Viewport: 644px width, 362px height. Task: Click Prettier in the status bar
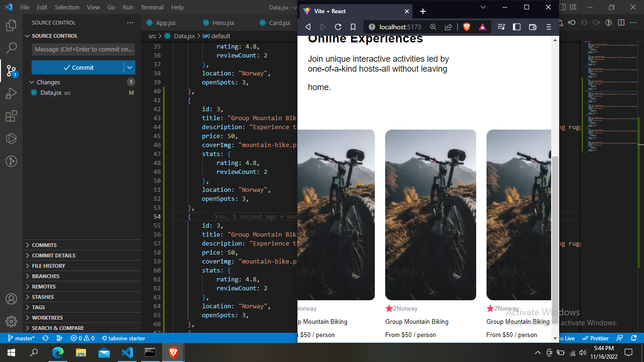[595, 338]
